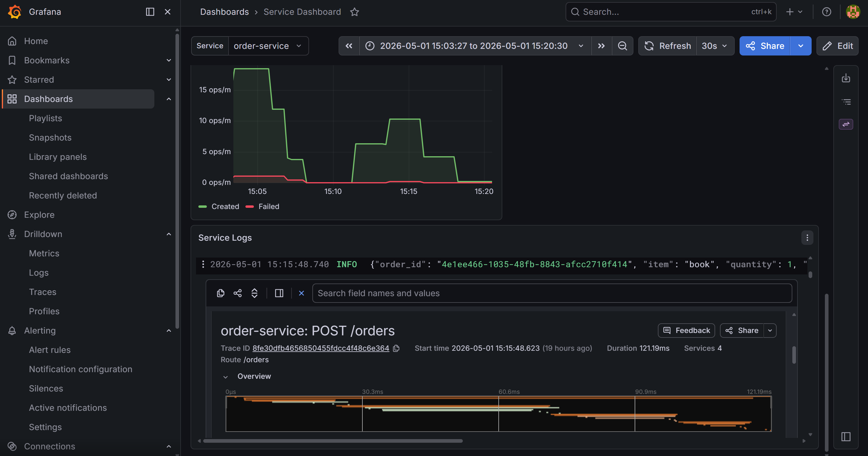The width and height of the screenshot is (868, 456).
Task: Close the log details with the blue X
Action: 301,293
